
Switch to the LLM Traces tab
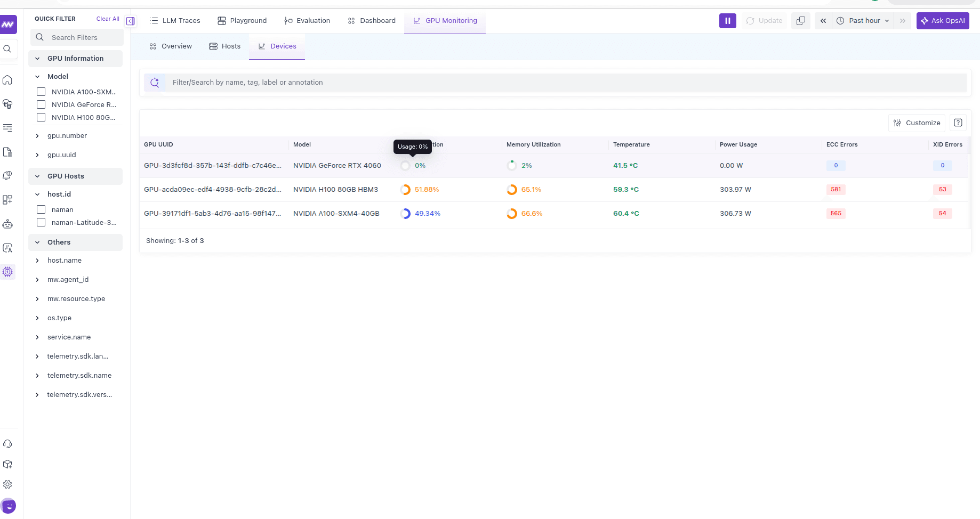pos(175,21)
